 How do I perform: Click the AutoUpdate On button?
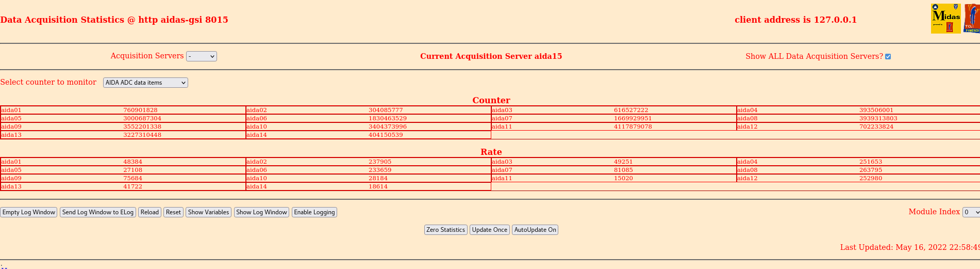coord(535,230)
